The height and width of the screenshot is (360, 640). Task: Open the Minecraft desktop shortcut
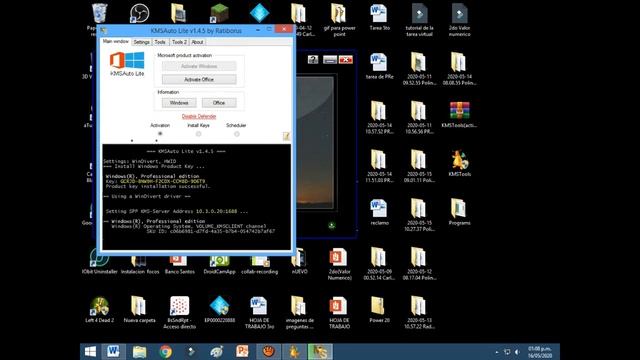click(x=219, y=13)
